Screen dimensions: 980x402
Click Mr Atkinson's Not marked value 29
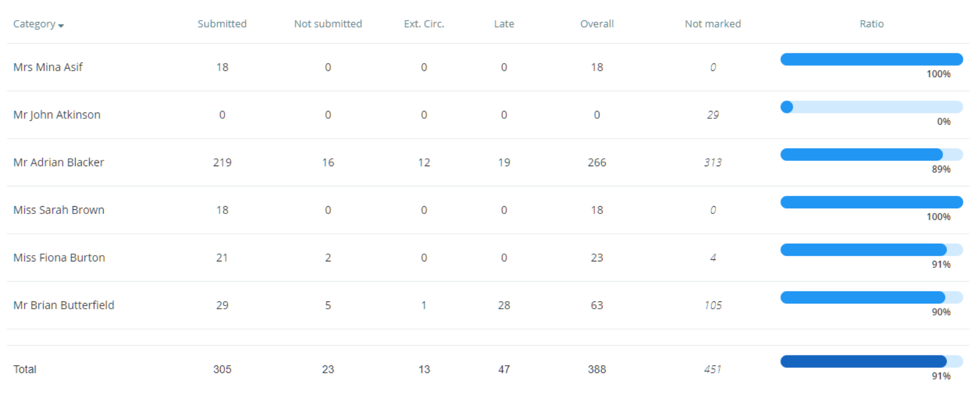713,115
